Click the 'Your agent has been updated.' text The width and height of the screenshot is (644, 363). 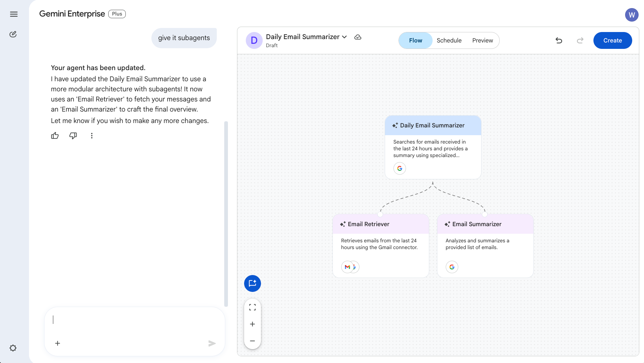click(x=98, y=68)
